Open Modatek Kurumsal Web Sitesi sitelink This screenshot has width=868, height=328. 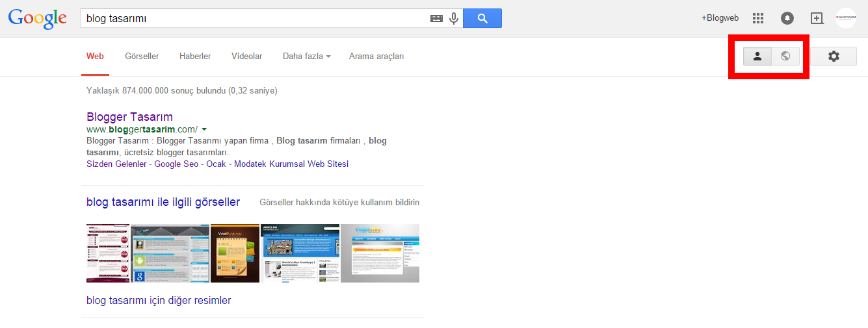click(291, 164)
